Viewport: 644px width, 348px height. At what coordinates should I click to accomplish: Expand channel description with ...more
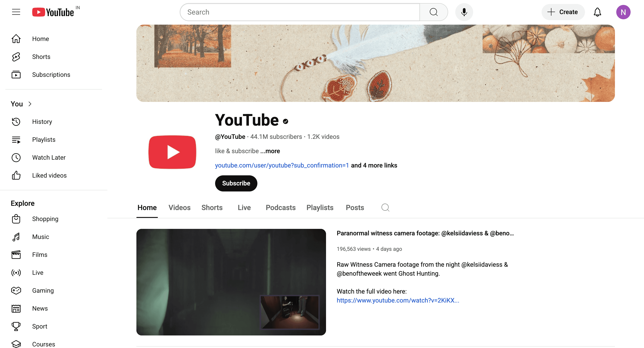point(270,151)
